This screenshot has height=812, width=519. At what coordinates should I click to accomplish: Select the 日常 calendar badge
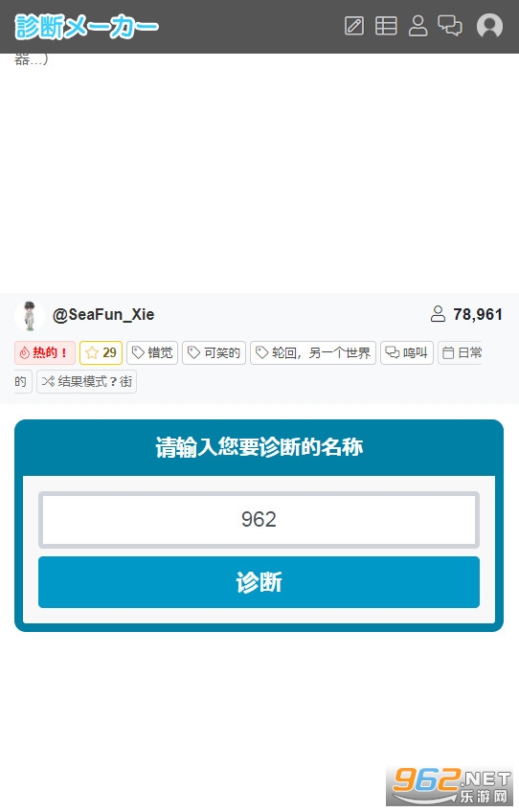click(x=460, y=352)
